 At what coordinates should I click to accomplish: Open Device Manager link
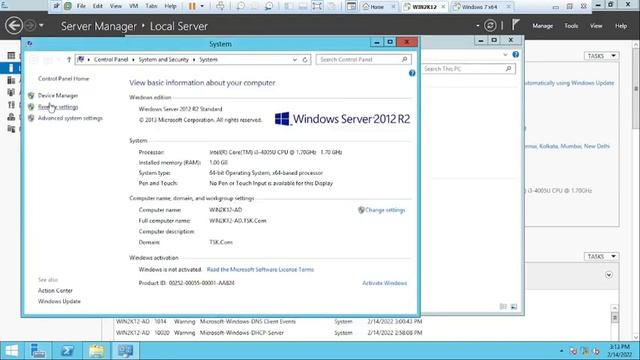coord(58,96)
